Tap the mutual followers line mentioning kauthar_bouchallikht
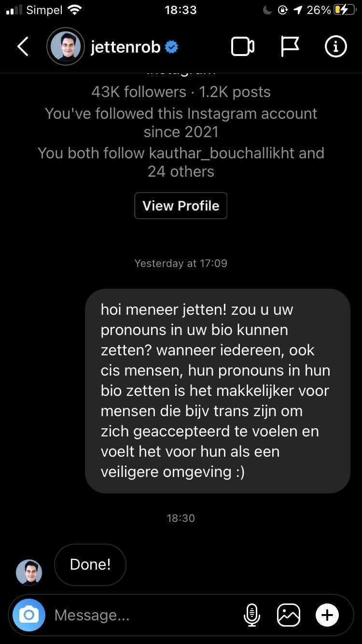 point(181,162)
